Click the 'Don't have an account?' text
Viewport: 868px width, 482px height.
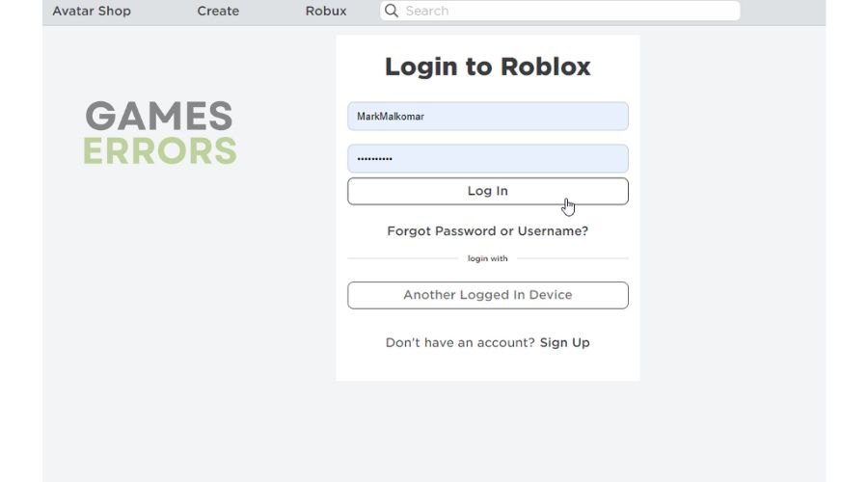click(x=460, y=342)
